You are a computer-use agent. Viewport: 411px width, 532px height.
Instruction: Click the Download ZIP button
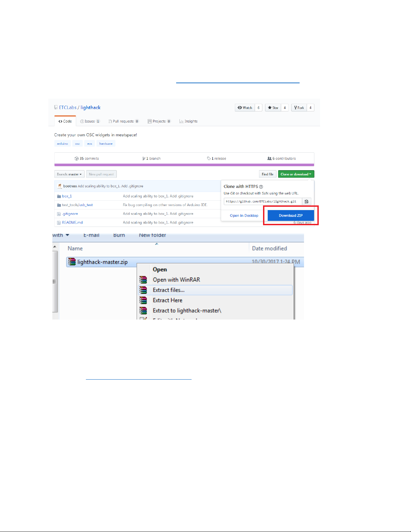click(x=291, y=215)
